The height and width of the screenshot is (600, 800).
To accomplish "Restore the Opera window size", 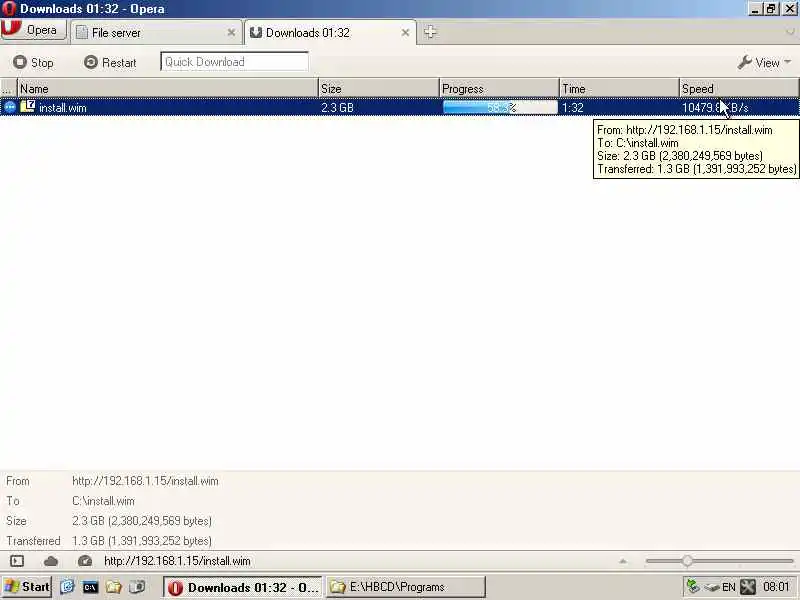I will (771, 9).
